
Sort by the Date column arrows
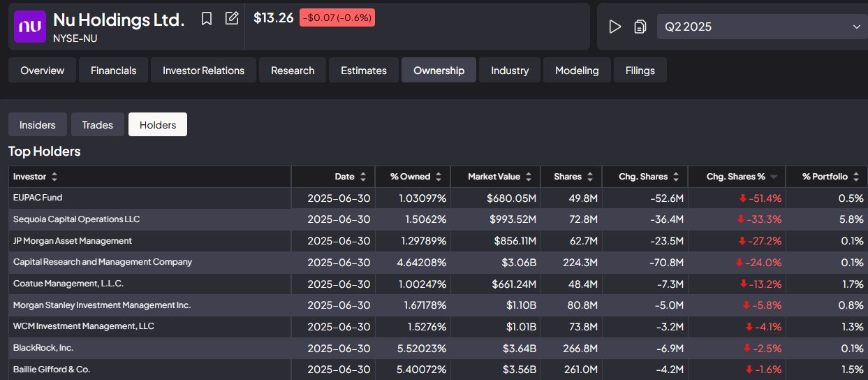point(362,177)
